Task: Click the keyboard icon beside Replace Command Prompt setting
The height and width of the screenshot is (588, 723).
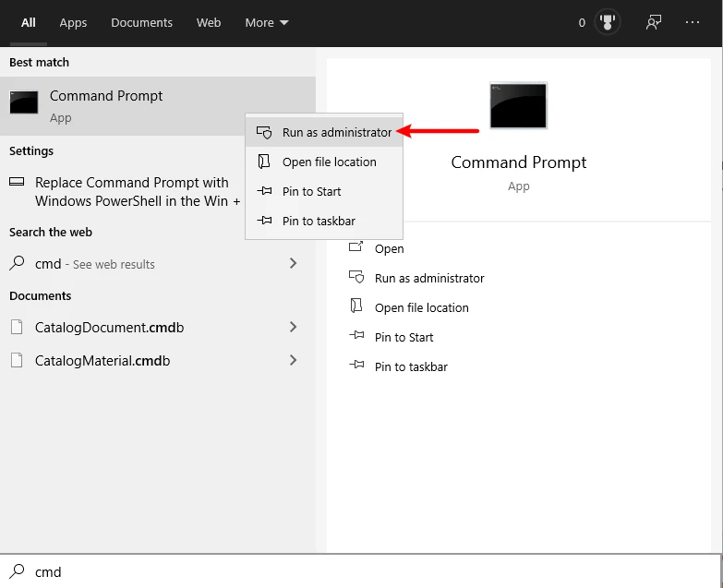Action: 17,182
